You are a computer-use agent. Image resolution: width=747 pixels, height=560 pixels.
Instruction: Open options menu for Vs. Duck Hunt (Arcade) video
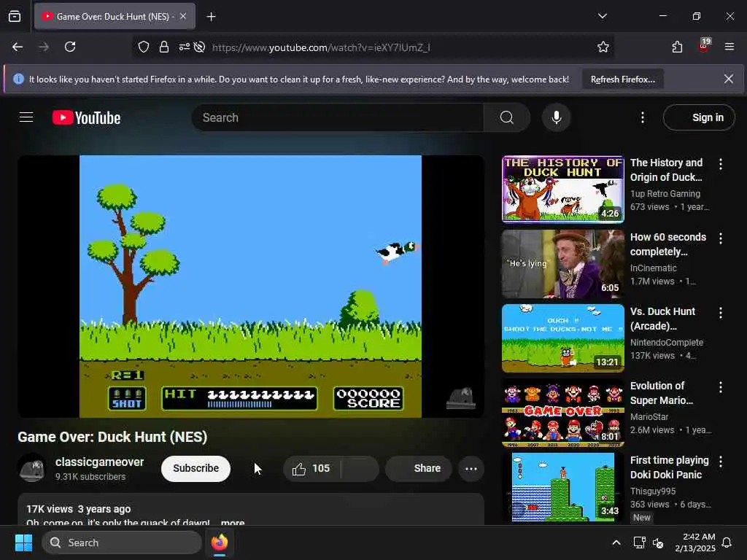pyautogui.click(x=720, y=312)
